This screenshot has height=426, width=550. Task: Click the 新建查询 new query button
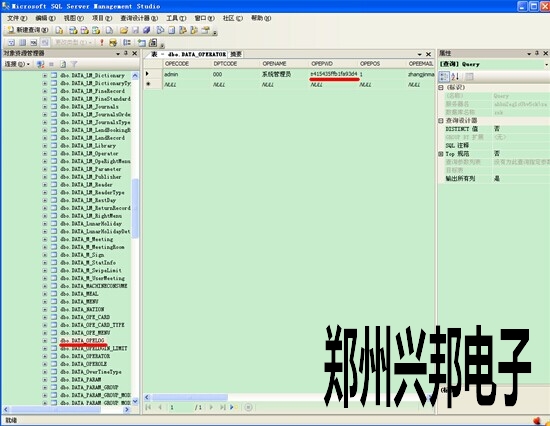[28, 30]
